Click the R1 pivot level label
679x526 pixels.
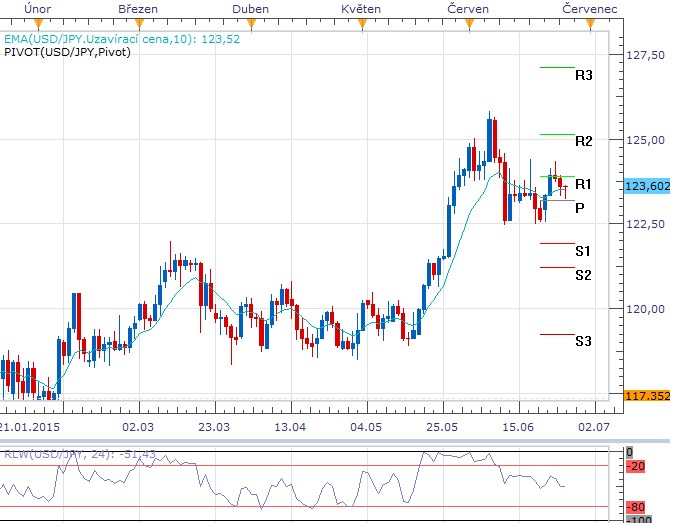(583, 184)
